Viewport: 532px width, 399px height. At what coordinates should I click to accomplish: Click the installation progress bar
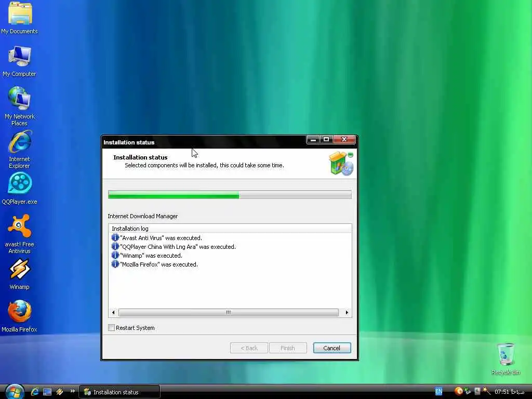coord(230,194)
